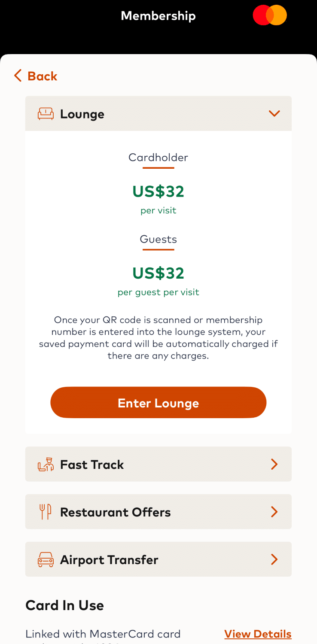Screen dimensions: 317x644
Task: Collapse the Lounge section chevron
Action: (274, 113)
